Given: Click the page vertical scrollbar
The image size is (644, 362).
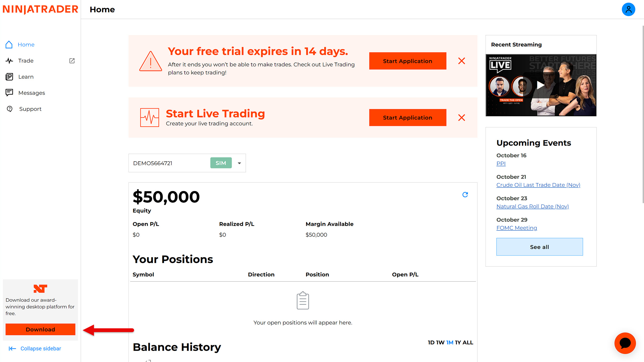Looking at the screenshot, I should 643,113.
